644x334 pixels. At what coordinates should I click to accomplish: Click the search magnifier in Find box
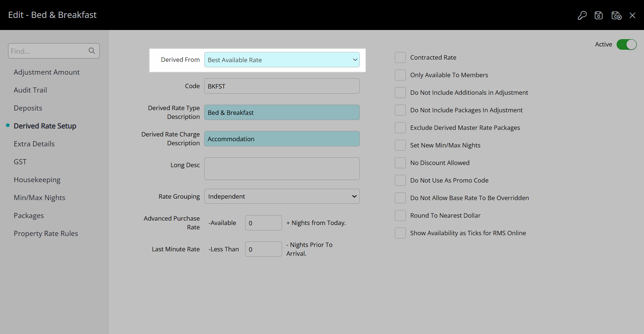(92, 51)
